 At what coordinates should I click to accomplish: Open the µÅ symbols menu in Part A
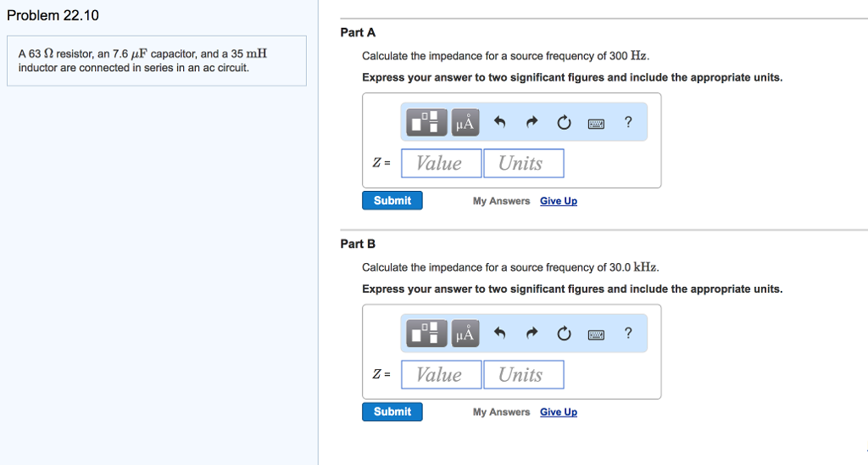(465, 123)
